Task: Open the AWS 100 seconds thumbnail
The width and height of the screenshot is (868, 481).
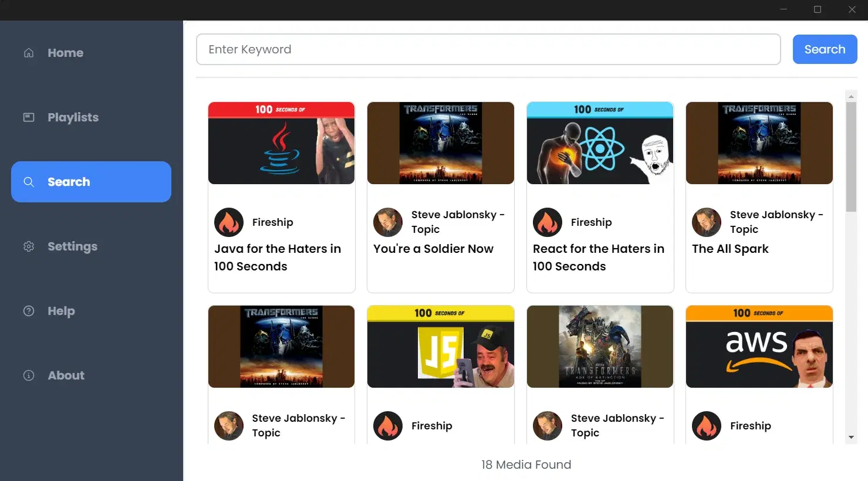Action: 759,347
